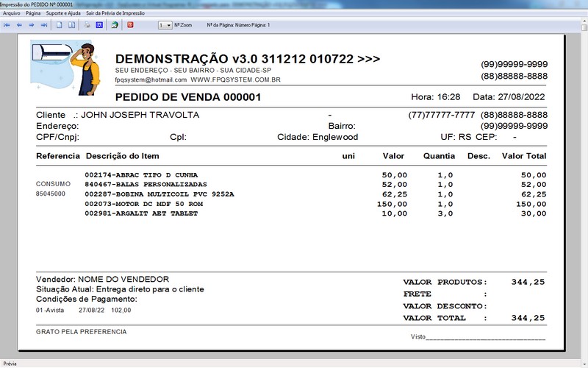Click the Hora: 16:28 text
Viewport: 588px width, 368px height.
(x=435, y=97)
